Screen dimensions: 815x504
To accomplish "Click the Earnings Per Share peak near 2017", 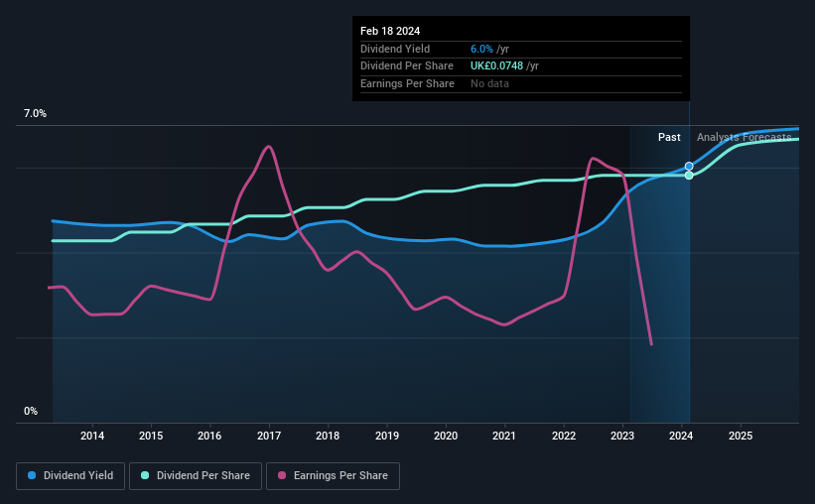I will 268,147.
